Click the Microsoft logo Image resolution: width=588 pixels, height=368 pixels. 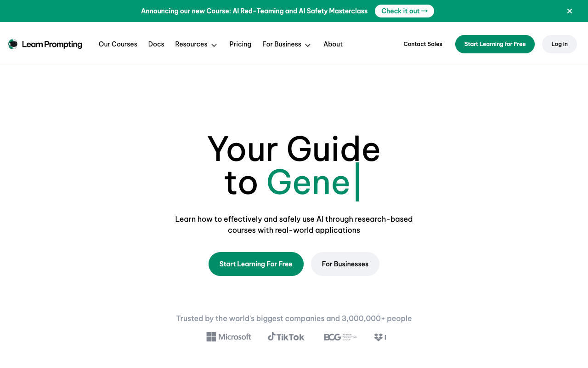pyautogui.click(x=229, y=337)
